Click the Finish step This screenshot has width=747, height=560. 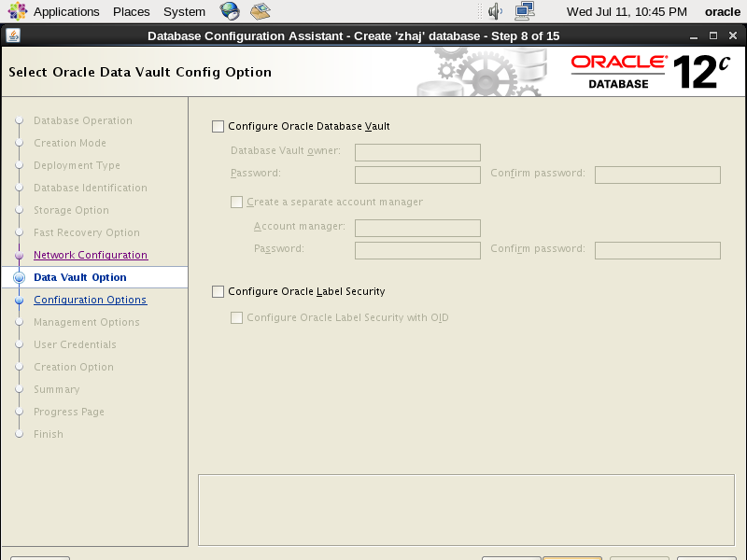click(49, 434)
